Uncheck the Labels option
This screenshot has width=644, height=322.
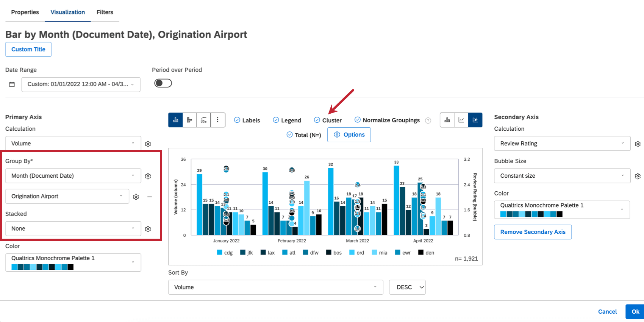click(237, 120)
